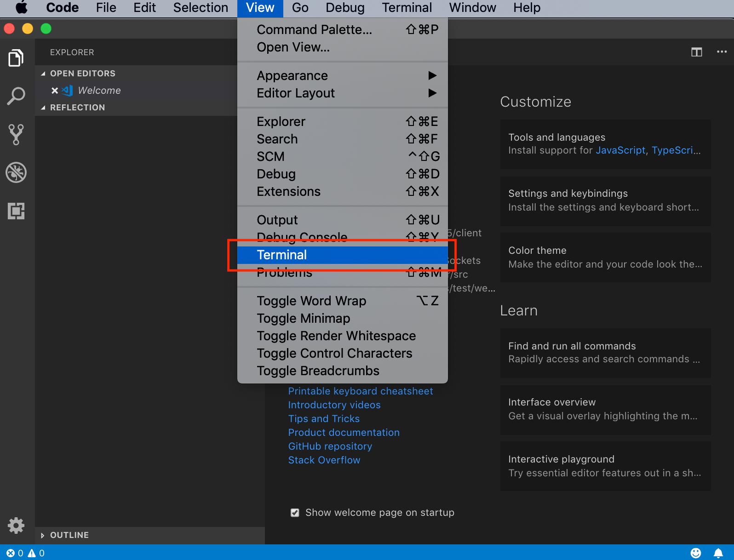Select Explorer in the View menu
Screen dimensions: 734x560
click(343, 121)
